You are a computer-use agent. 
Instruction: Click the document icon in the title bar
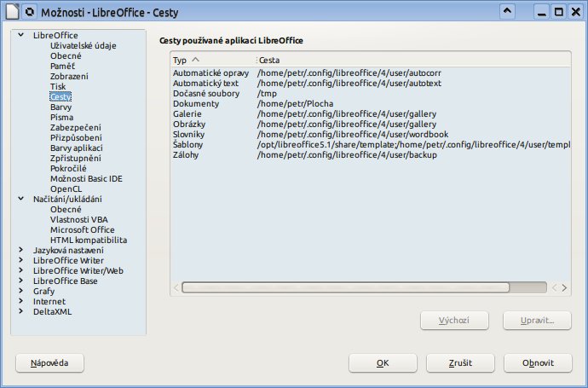[12, 12]
